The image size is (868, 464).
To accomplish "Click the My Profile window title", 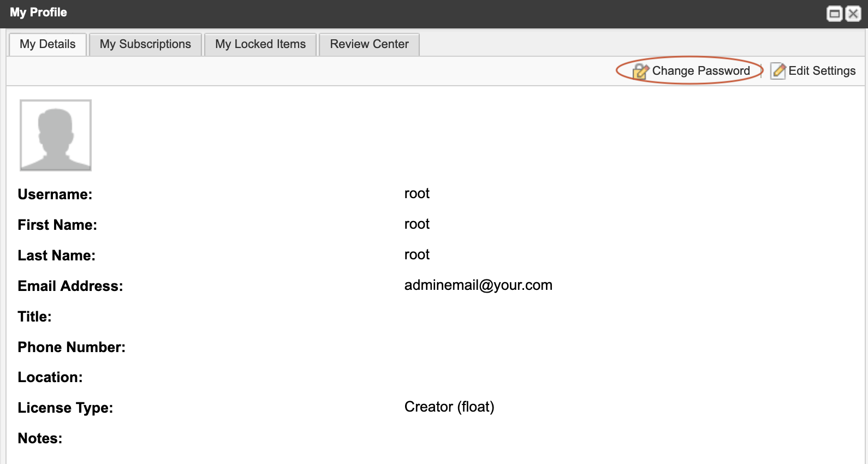I will [x=38, y=13].
